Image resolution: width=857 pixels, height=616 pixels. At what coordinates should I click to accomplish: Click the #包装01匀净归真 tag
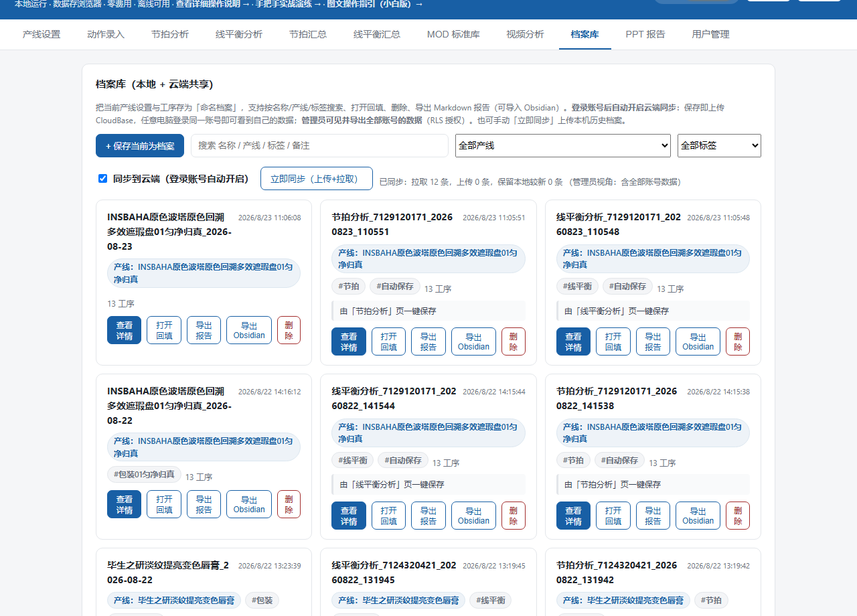point(144,475)
